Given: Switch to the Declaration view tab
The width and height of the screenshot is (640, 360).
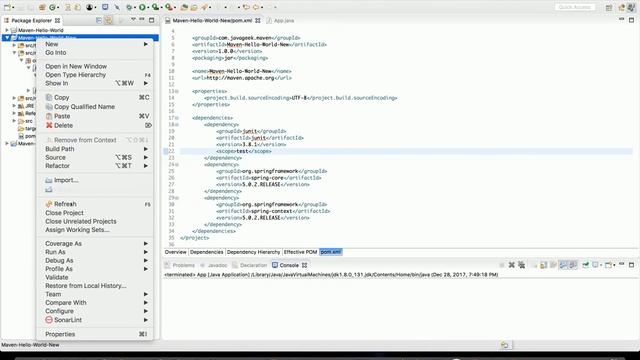Looking at the screenshot, I should pos(249,265).
